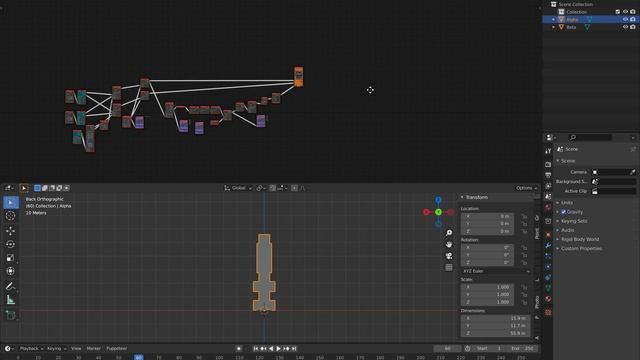Pick the Measure tool
The image size is (640, 360).
pyautogui.click(x=11, y=300)
